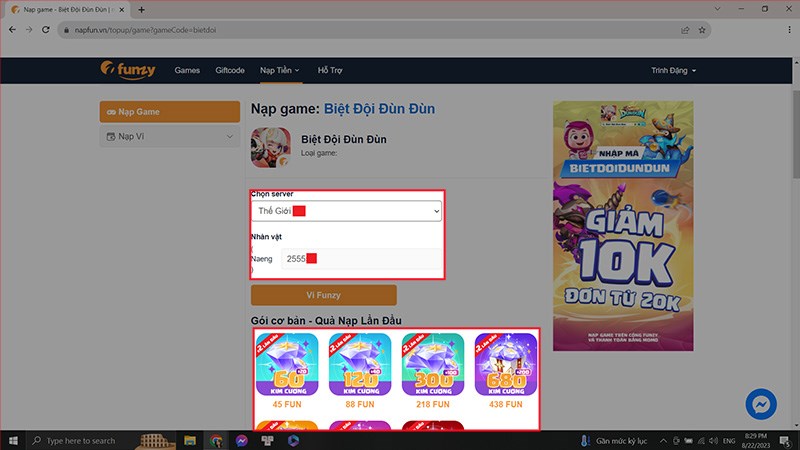This screenshot has width=800, height=450.
Task: Close the Nạp game browser tab
Action: (121, 9)
